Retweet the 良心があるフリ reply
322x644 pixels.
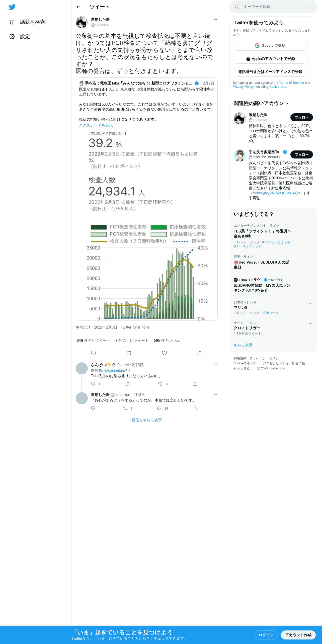click(x=125, y=408)
